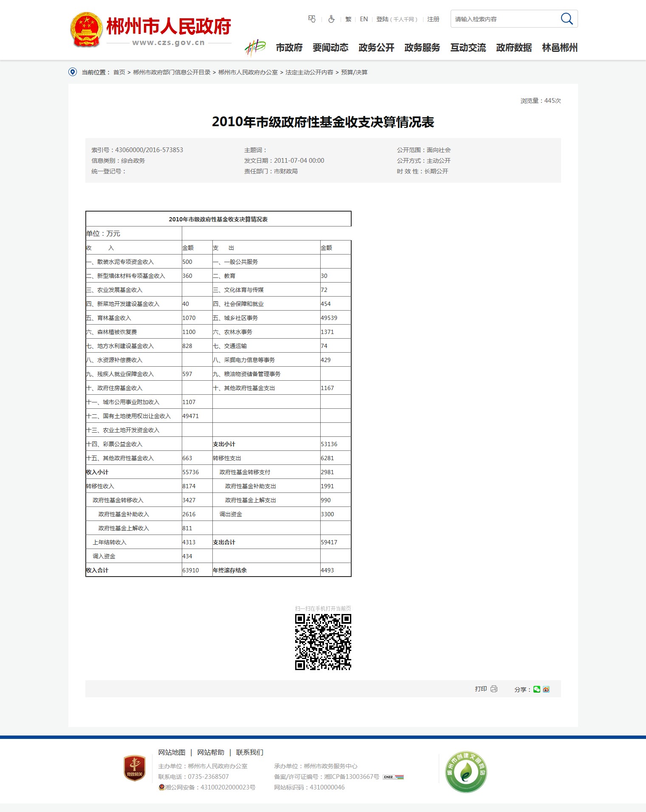Open the 政务服务 menu
The height and width of the screenshot is (812, 646).
click(x=422, y=48)
